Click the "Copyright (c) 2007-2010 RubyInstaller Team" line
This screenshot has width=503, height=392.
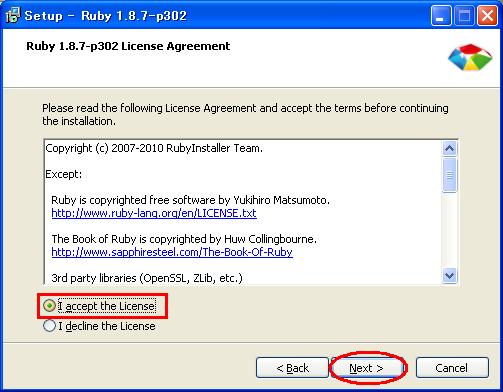tap(154, 148)
